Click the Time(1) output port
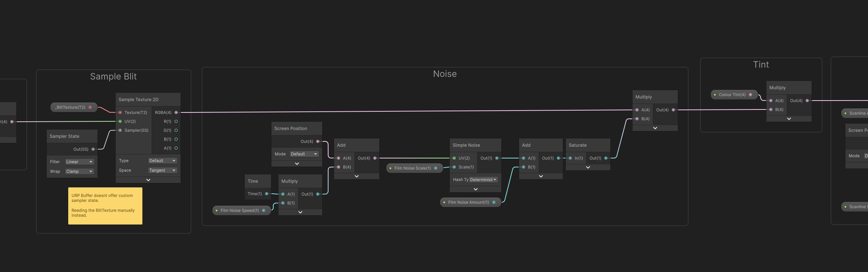This screenshot has width=868, height=272. coord(267,194)
